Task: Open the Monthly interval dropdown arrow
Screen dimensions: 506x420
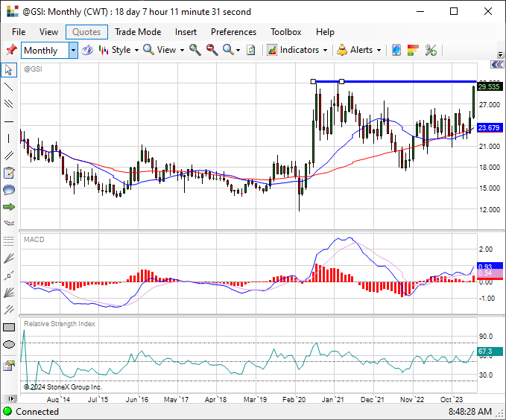Action: (73, 51)
